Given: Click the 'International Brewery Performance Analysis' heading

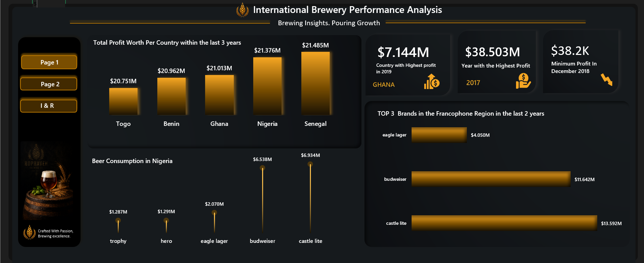Looking at the screenshot, I should click(347, 10).
